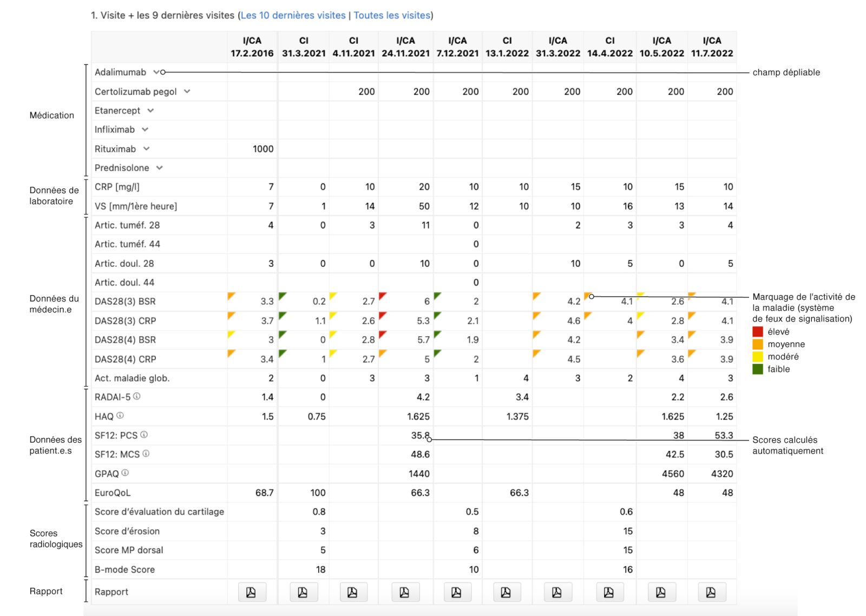Screen dimensions: 866x616
Task: Click B-mode Score value 18
Action: [321, 569]
